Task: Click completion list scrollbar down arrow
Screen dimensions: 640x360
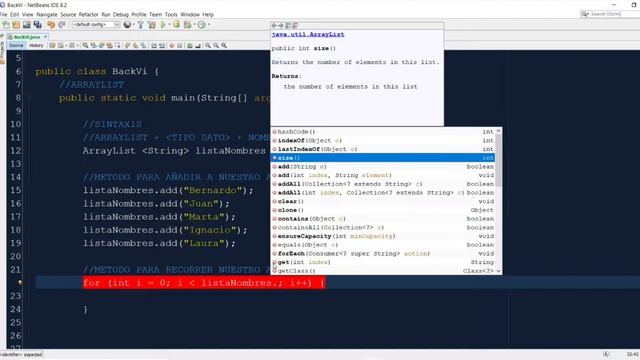Action: pyautogui.click(x=498, y=271)
